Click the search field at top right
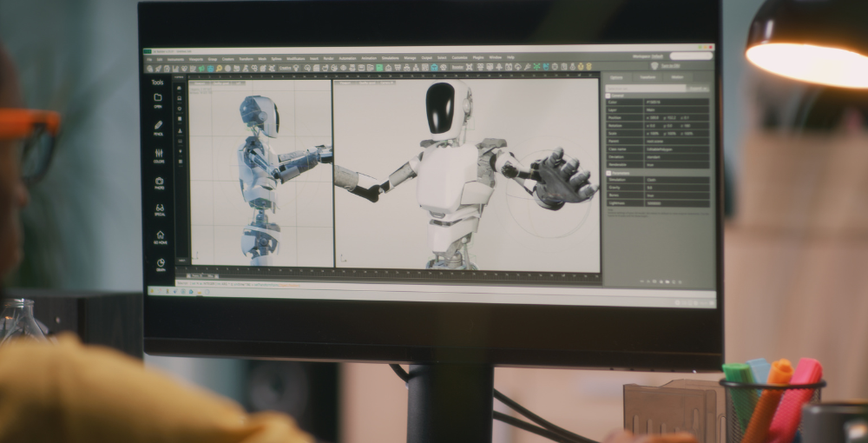 point(692,56)
